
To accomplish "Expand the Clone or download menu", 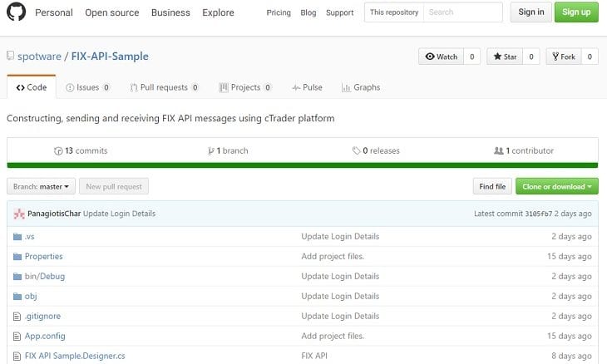I will pos(556,186).
